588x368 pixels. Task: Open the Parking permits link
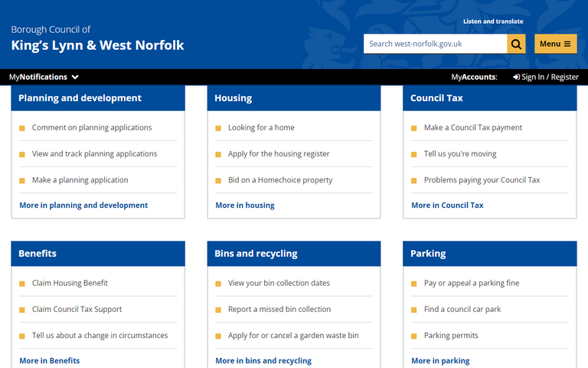(x=451, y=336)
